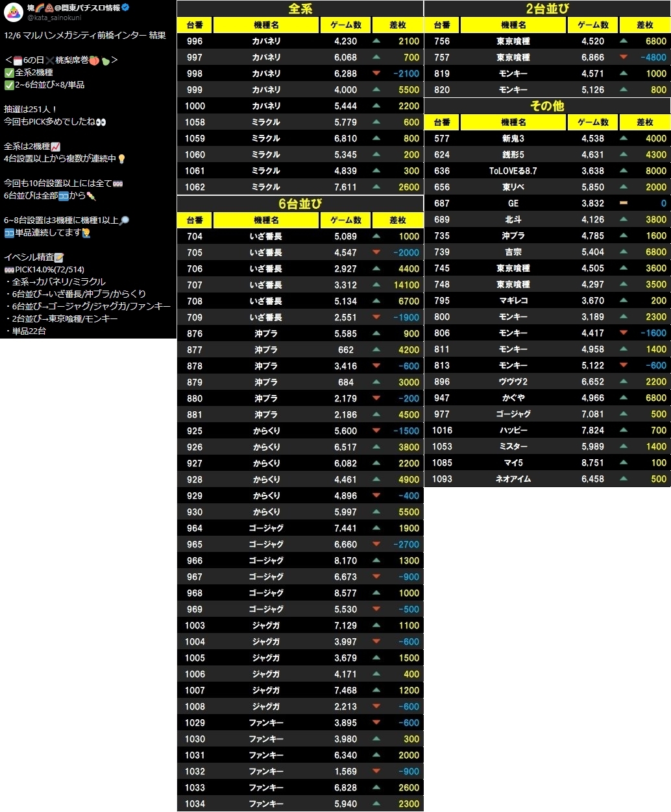Click the up arrow in row 636 ToLOVEる8.7
This screenshot has height=812, width=671.
[624, 171]
